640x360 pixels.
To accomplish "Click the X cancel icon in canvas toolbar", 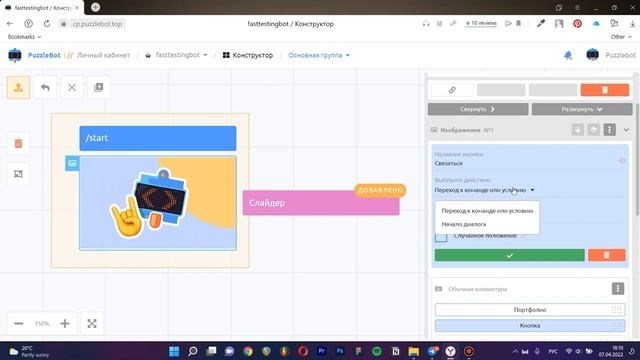I will coord(72,87).
